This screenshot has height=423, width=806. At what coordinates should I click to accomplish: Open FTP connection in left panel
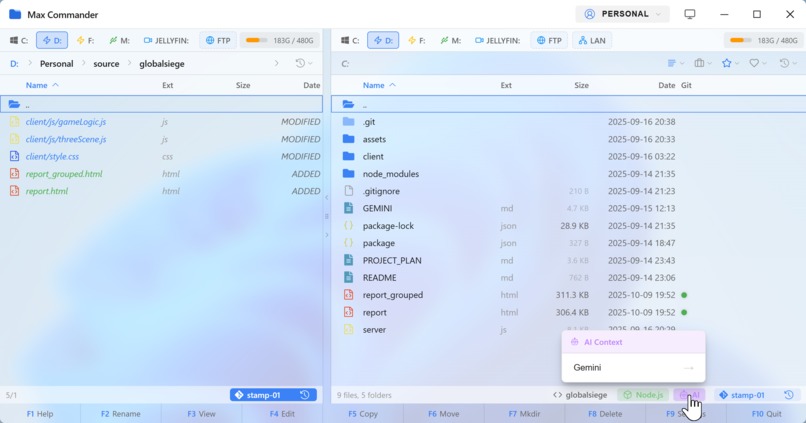[x=218, y=41]
